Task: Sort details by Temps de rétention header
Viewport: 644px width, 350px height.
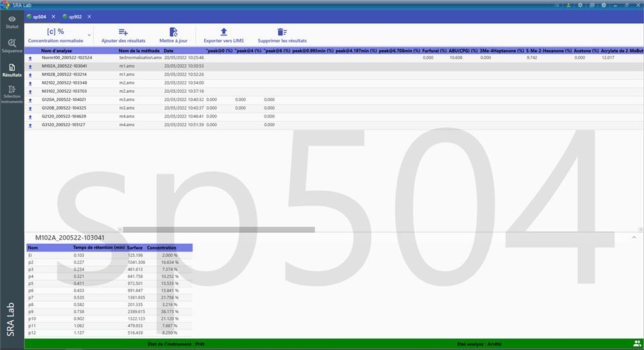Action: pyautogui.click(x=98, y=248)
